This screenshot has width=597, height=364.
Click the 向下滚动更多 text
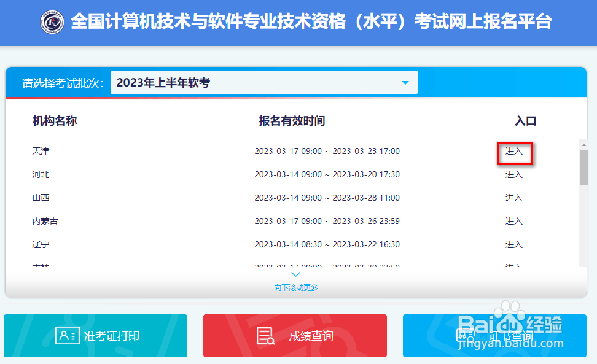pos(296,287)
